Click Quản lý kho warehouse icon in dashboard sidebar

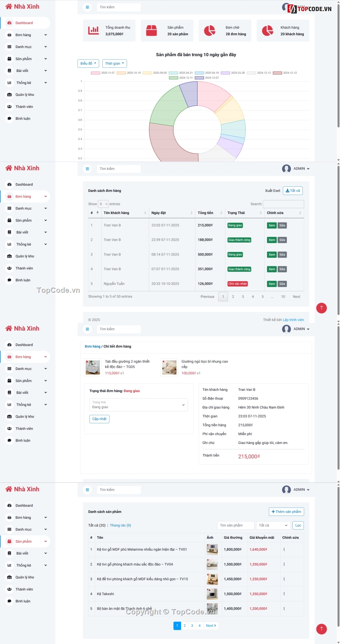9,95
